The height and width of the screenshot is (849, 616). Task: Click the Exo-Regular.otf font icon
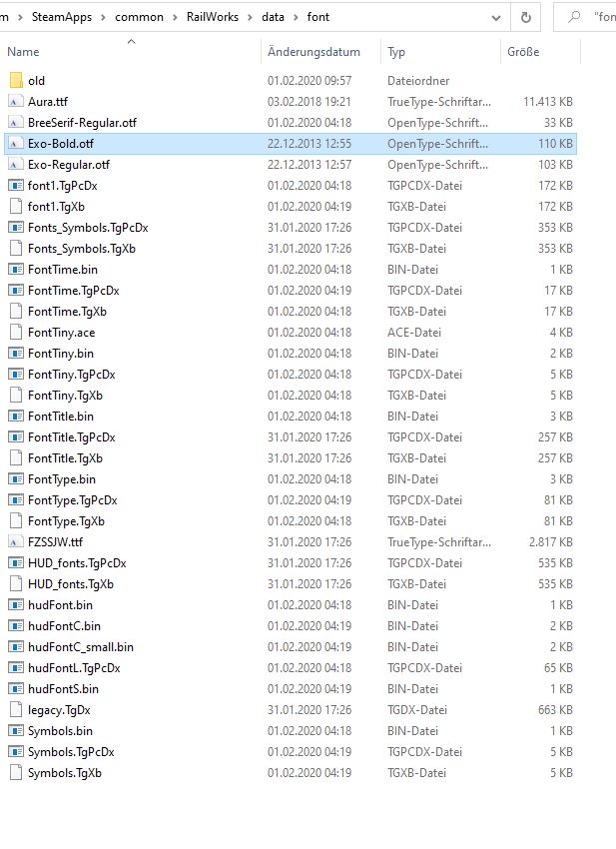tap(16, 165)
